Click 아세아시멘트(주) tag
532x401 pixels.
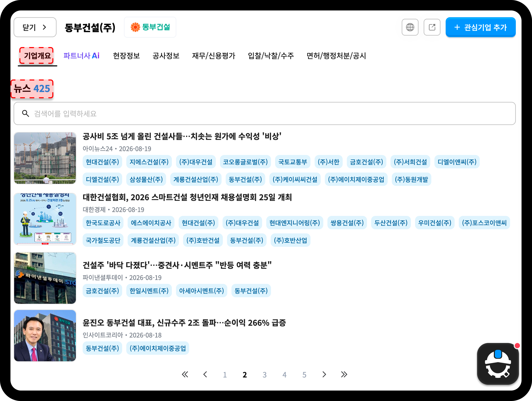(x=202, y=291)
